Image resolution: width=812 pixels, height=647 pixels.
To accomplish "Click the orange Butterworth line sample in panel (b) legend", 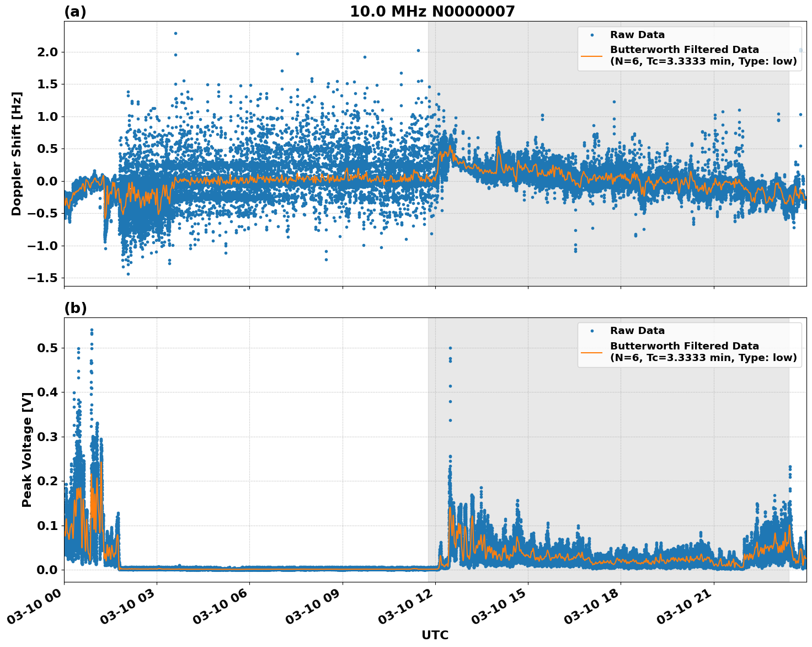I will [x=592, y=352].
